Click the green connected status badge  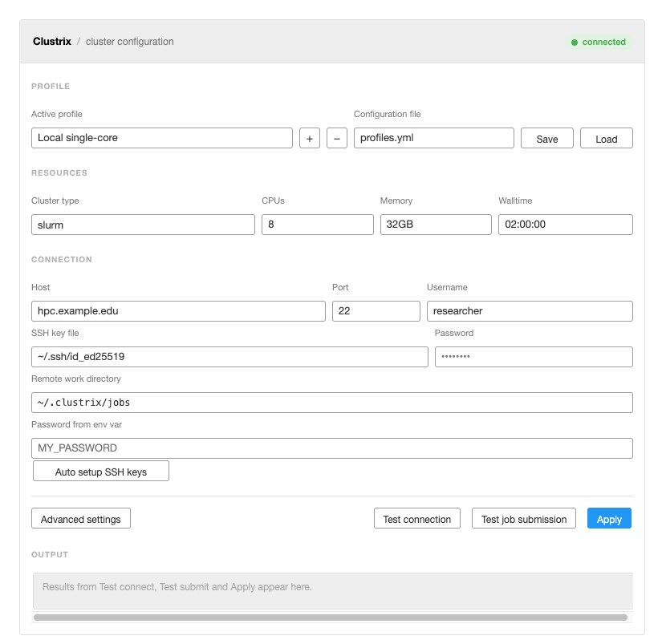599,42
